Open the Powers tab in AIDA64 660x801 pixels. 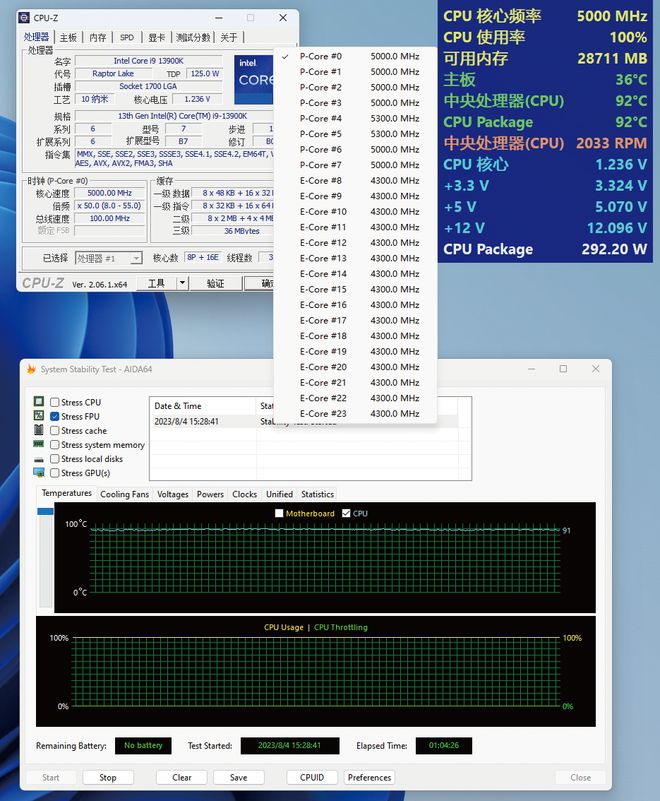click(x=210, y=494)
